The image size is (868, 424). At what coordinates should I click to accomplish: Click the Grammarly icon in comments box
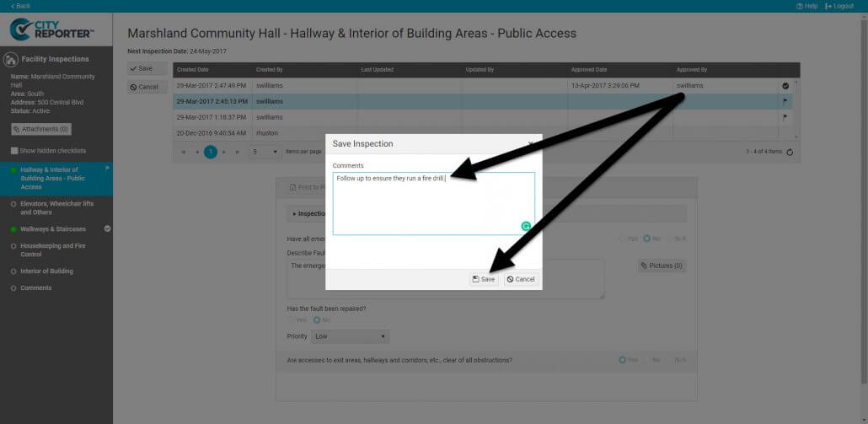(x=526, y=226)
